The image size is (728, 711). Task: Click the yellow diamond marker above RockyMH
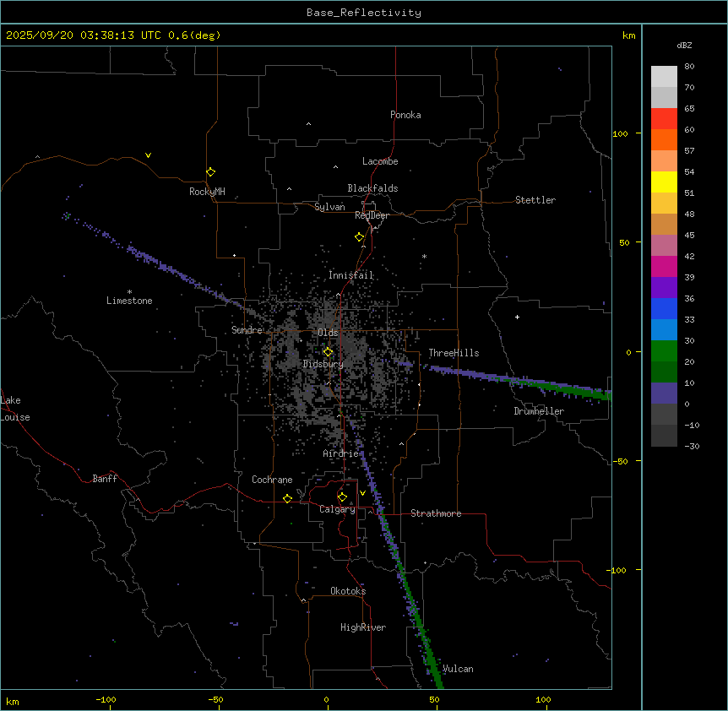pos(210,171)
